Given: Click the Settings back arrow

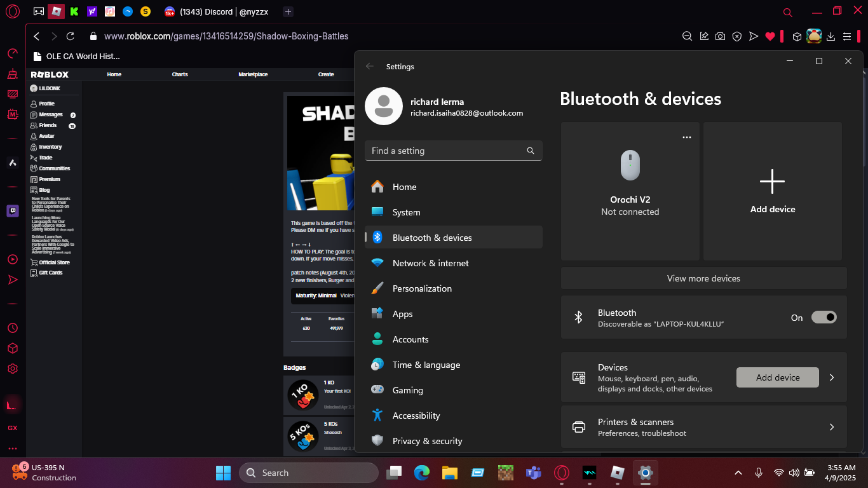Looking at the screenshot, I should click(x=370, y=66).
